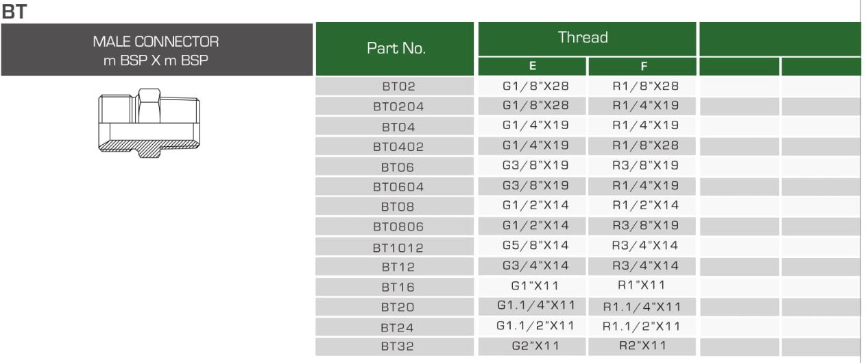Select part number BT0204 row
The height and width of the screenshot is (363, 868).
click(x=398, y=107)
